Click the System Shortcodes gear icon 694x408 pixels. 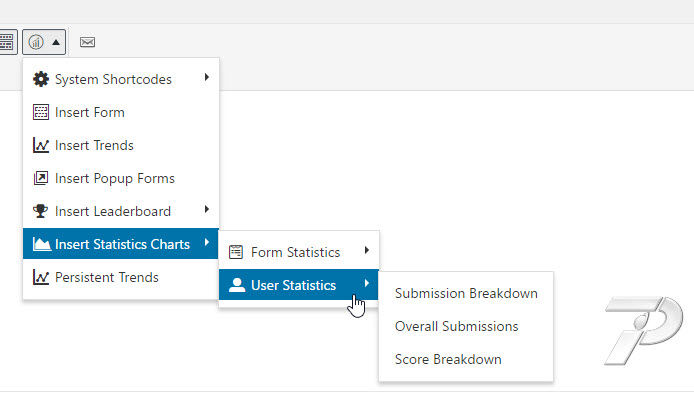pyautogui.click(x=41, y=79)
